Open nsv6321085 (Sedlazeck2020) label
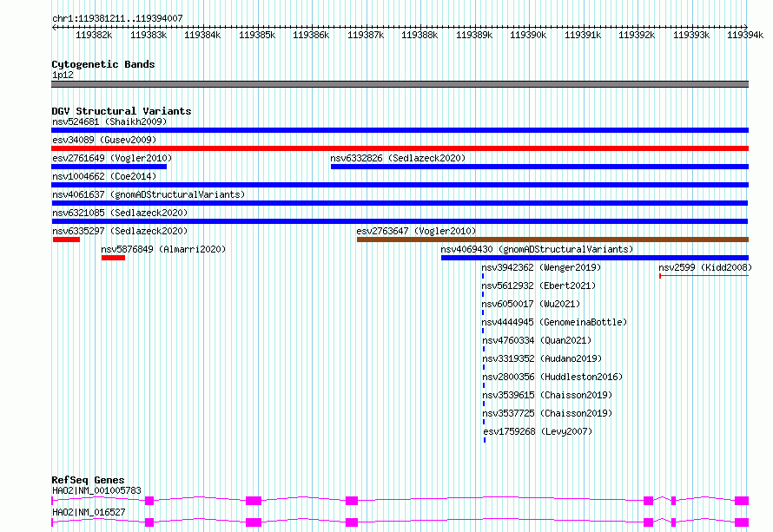The width and height of the screenshot is (773, 532). 120,213
